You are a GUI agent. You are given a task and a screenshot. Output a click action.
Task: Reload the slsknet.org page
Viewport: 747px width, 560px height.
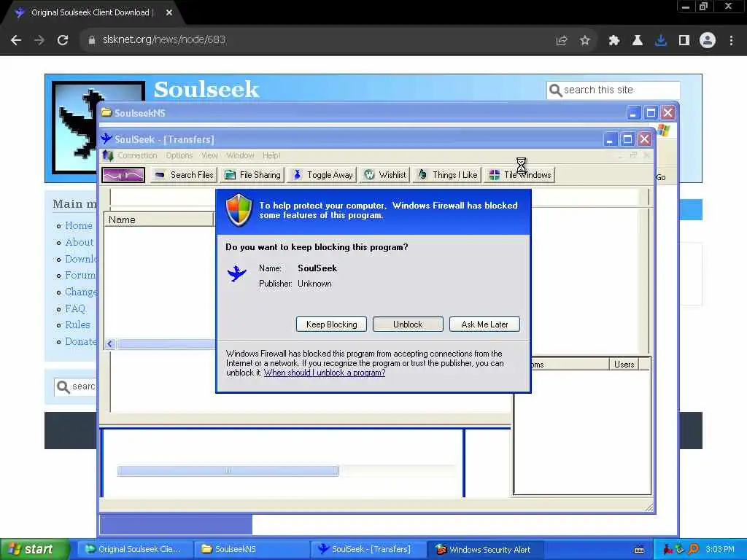tap(63, 40)
